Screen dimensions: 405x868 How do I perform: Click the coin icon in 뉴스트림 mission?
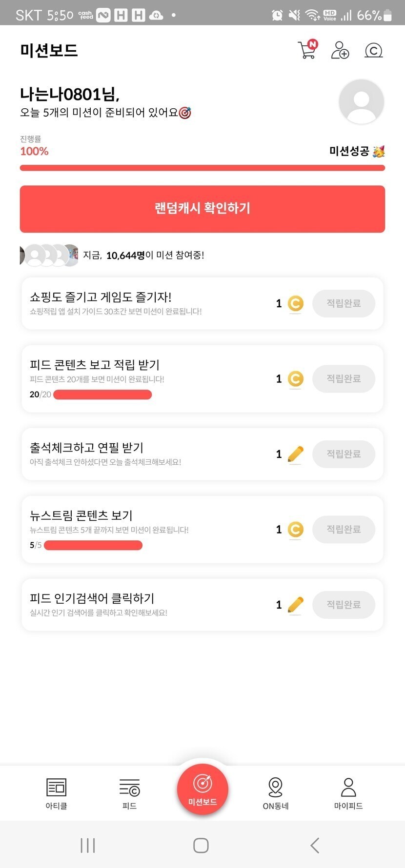(x=295, y=530)
